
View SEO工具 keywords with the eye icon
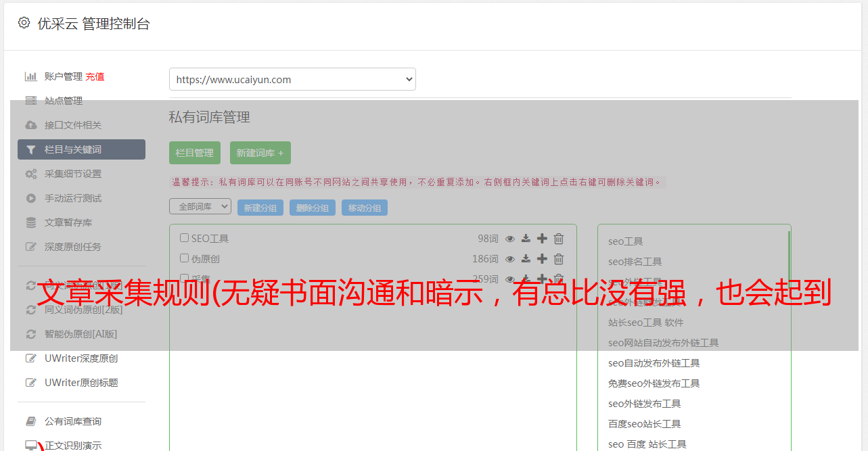tap(510, 239)
